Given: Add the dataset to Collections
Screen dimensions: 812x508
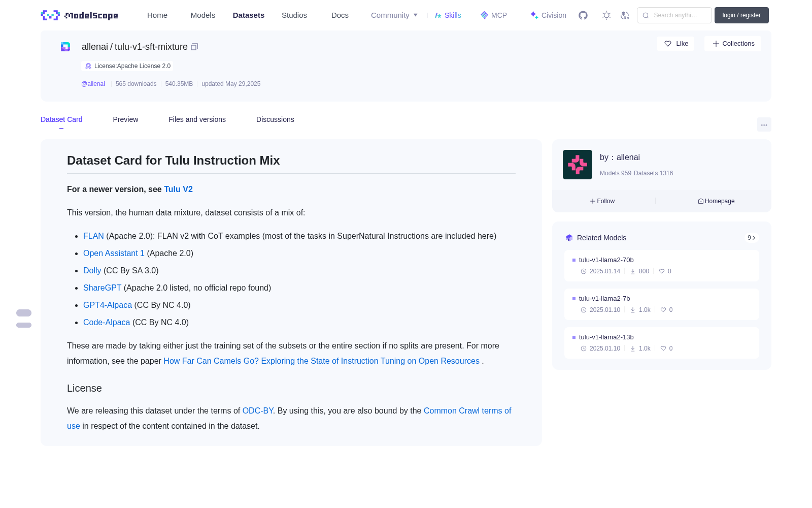Looking at the screenshot, I should pos(733,44).
